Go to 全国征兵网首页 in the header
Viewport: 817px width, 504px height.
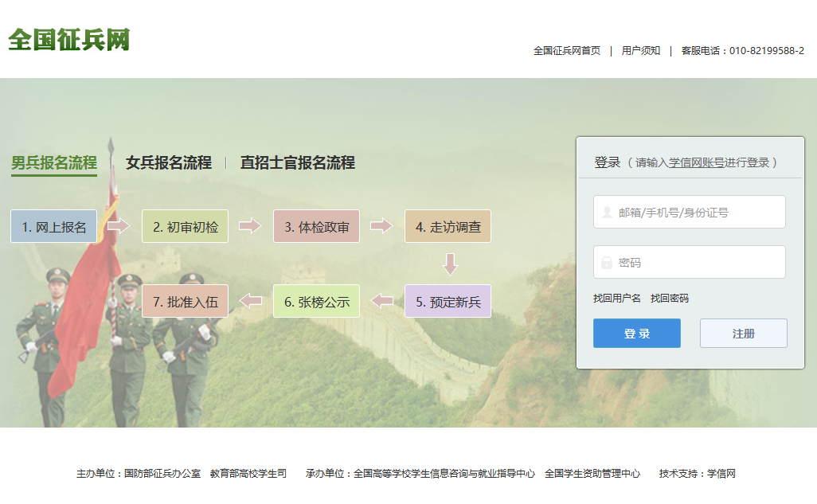[x=567, y=51]
